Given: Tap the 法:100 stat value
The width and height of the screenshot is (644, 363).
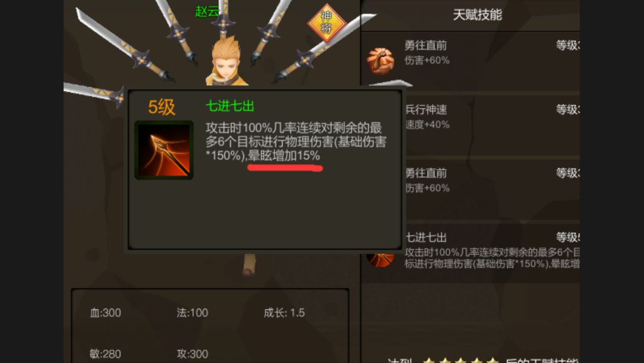Looking at the screenshot, I should click(192, 313).
